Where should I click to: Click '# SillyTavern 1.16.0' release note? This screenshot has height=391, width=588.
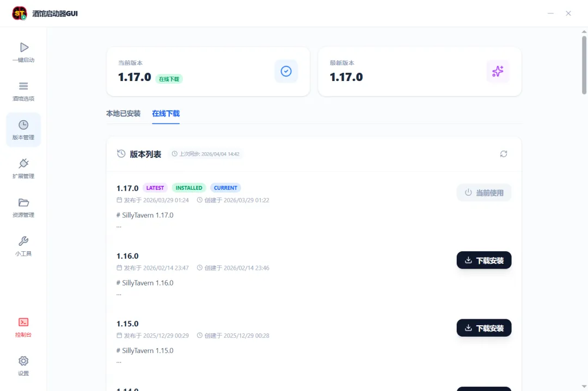tap(145, 283)
